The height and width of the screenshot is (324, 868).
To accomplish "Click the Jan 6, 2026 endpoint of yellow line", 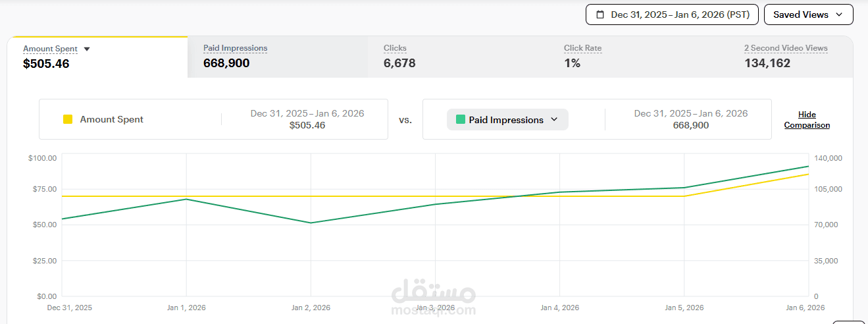I will [808, 174].
